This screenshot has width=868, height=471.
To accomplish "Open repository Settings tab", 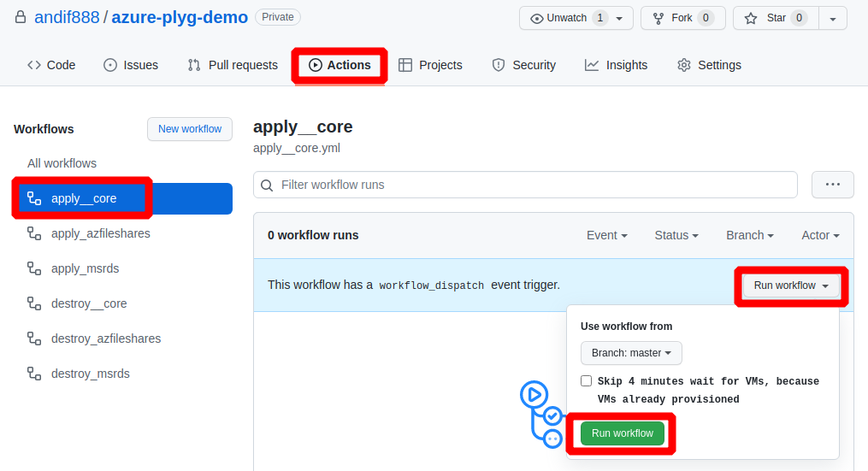I will (x=709, y=65).
